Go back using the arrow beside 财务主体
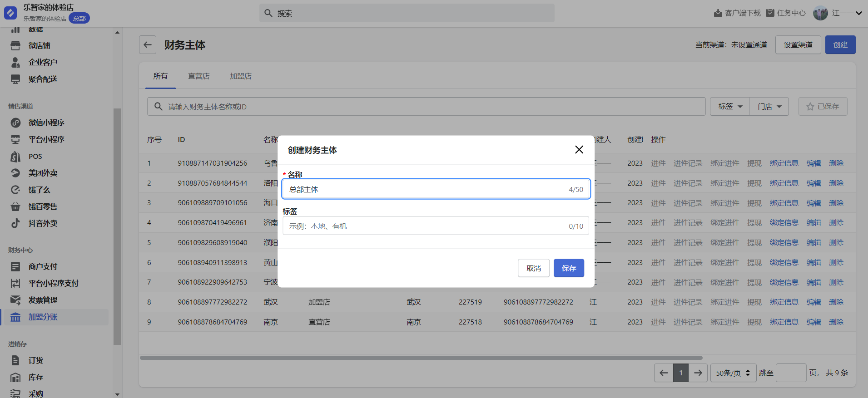The width and height of the screenshot is (868, 398). [x=148, y=45]
